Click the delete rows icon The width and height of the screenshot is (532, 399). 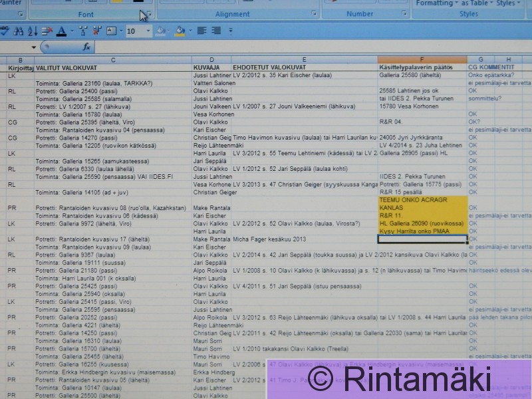(47, 31)
